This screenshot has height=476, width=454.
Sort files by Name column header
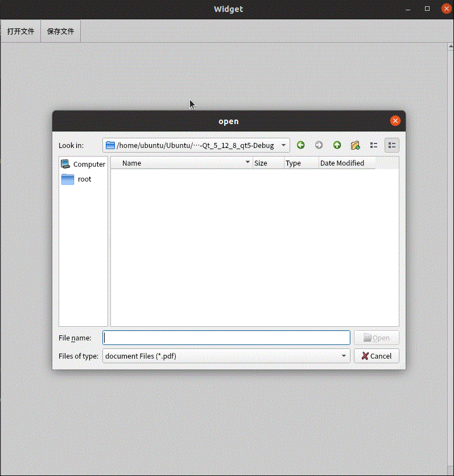click(181, 163)
